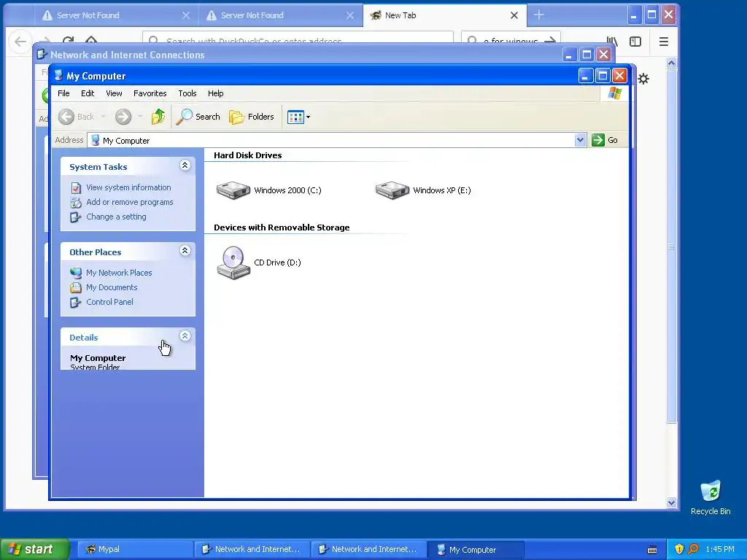Click the security shield tray icon
This screenshot has height=560, width=747.
click(679, 549)
